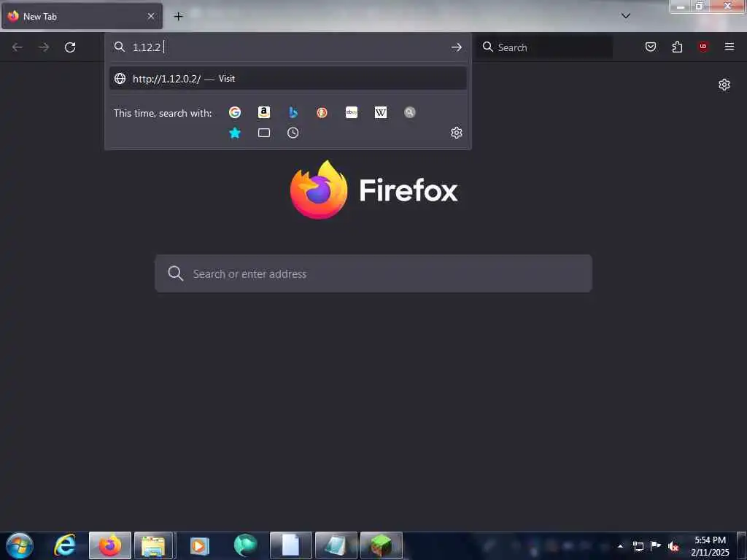Screen dimensions: 747x560
Task: Open the Windows Start menu
Action: pos(20,545)
